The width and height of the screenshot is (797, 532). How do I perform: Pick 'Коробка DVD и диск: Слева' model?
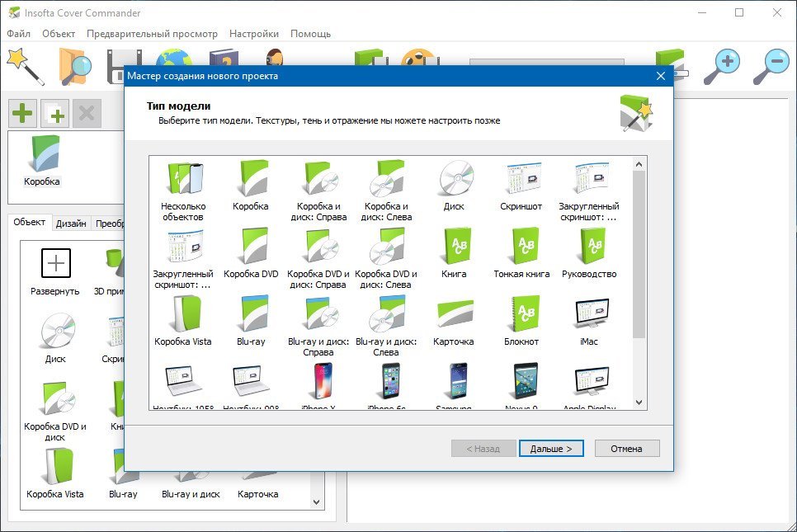pos(386,259)
